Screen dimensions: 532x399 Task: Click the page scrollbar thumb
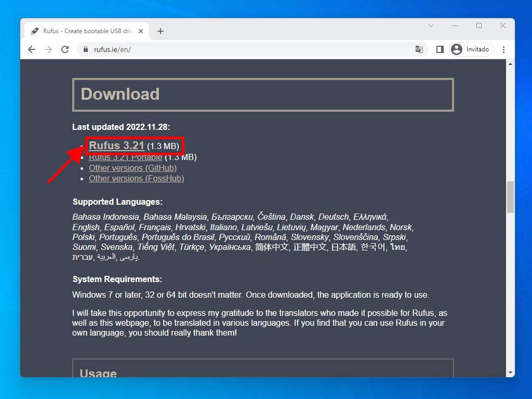[x=510, y=197]
